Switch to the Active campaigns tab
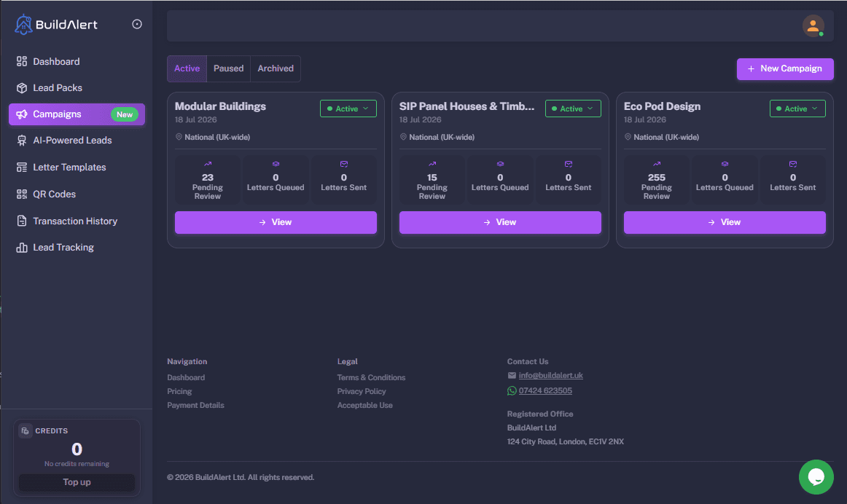Image resolution: width=847 pixels, height=504 pixels. coord(187,68)
